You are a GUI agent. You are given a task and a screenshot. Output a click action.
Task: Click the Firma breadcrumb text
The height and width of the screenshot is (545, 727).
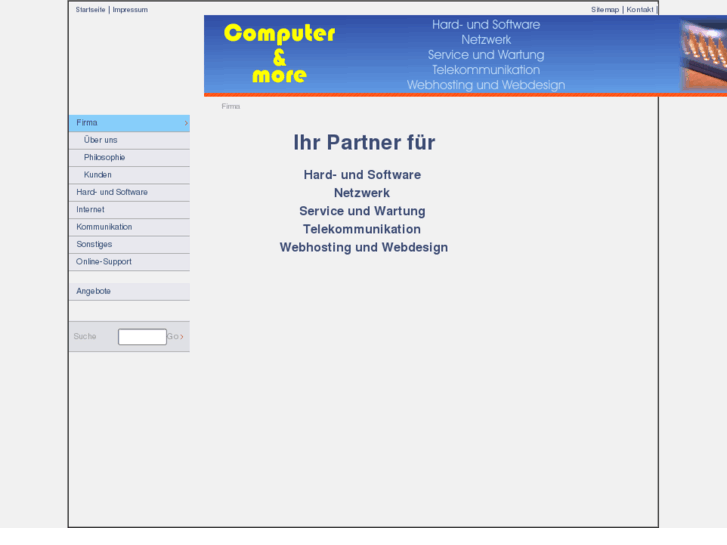point(230,107)
